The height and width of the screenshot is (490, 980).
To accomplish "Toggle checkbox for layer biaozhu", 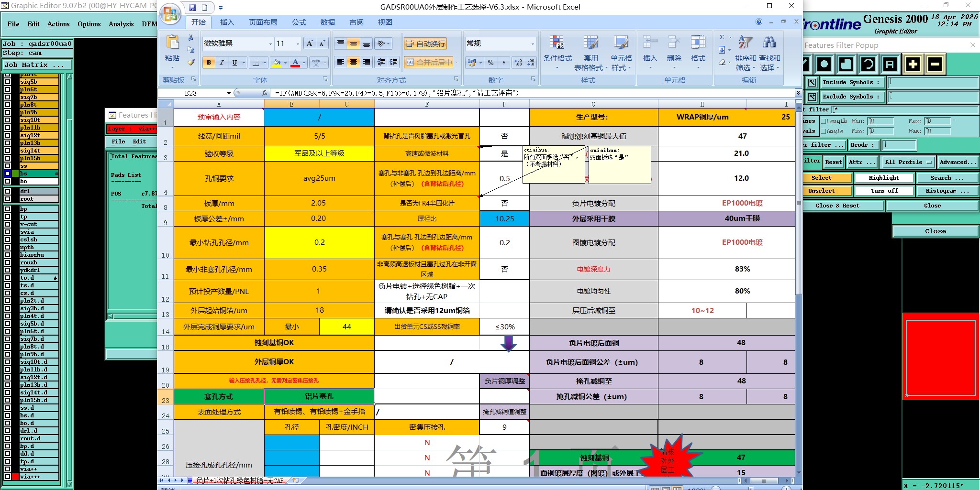I will click(x=8, y=255).
